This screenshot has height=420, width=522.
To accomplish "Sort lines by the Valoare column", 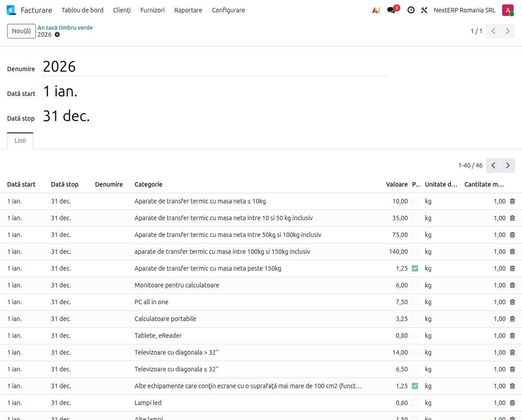I will (396, 184).
